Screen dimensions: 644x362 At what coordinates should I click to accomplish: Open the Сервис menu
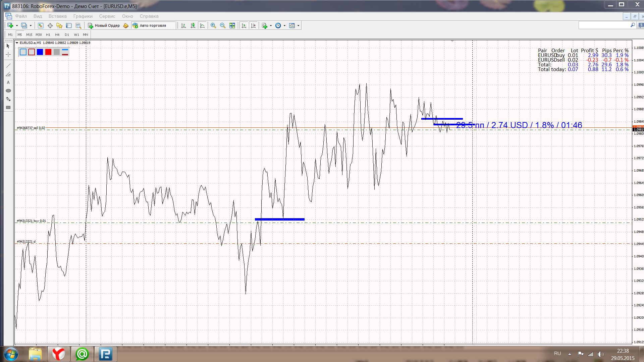(107, 16)
